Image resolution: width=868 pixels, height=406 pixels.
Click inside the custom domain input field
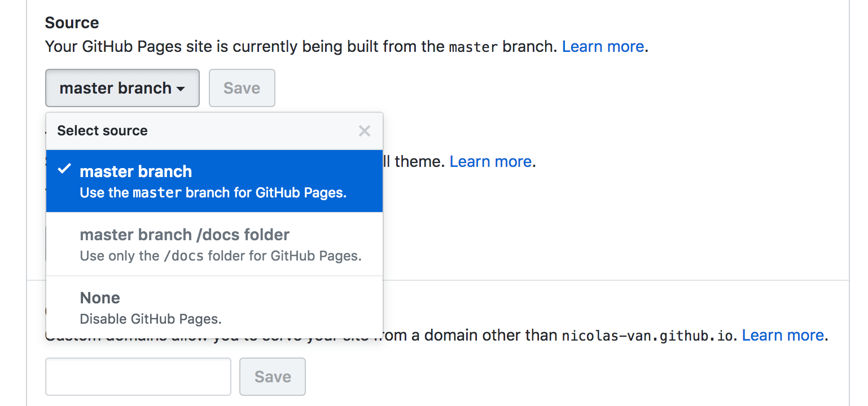pos(138,377)
